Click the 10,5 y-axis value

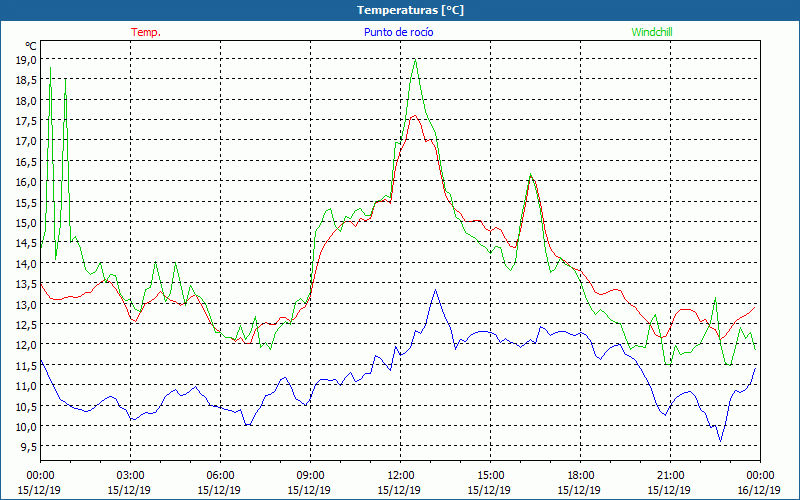point(27,406)
